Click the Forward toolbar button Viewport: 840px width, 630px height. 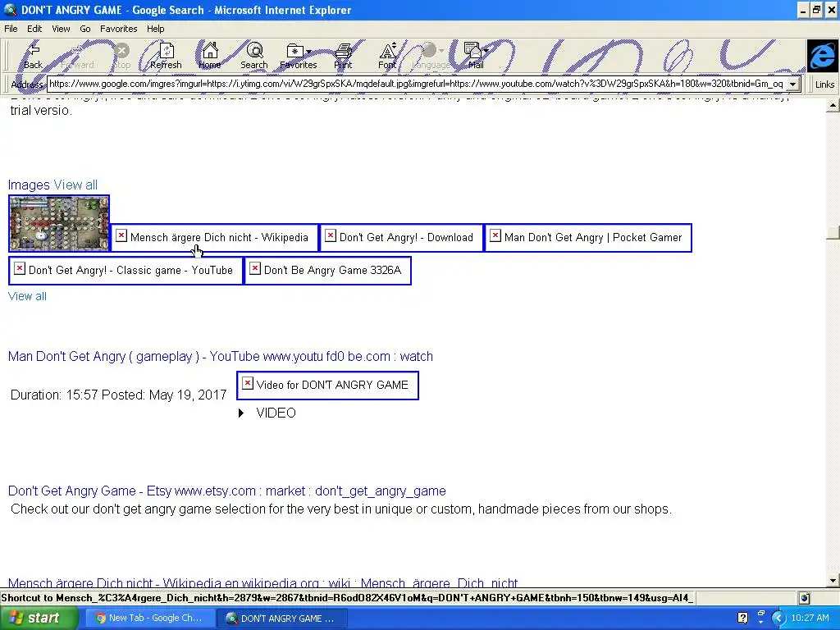click(77, 56)
